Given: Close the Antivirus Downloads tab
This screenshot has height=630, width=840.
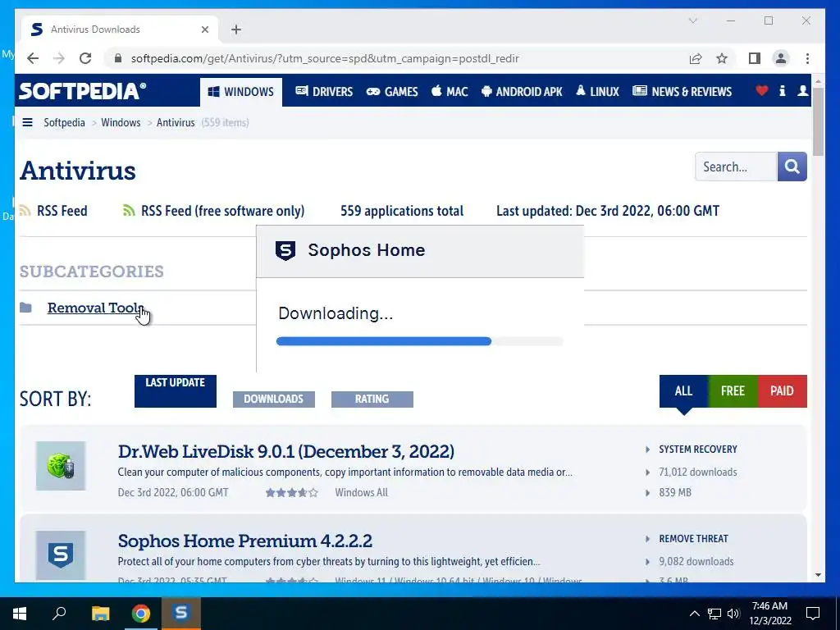Looking at the screenshot, I should point(204,30).
